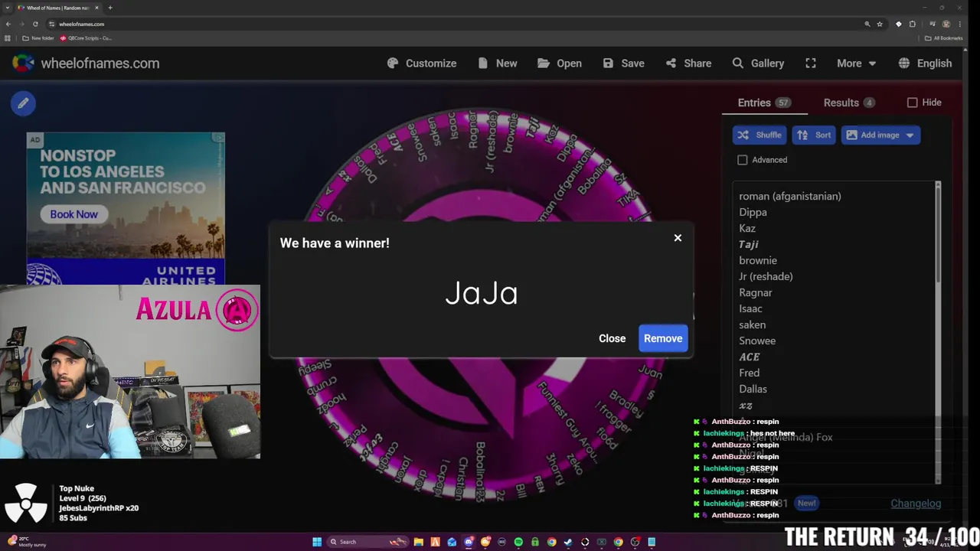Screen dimensions: 980x551
Task: Save the current wheel
Action: coord(623,64)
